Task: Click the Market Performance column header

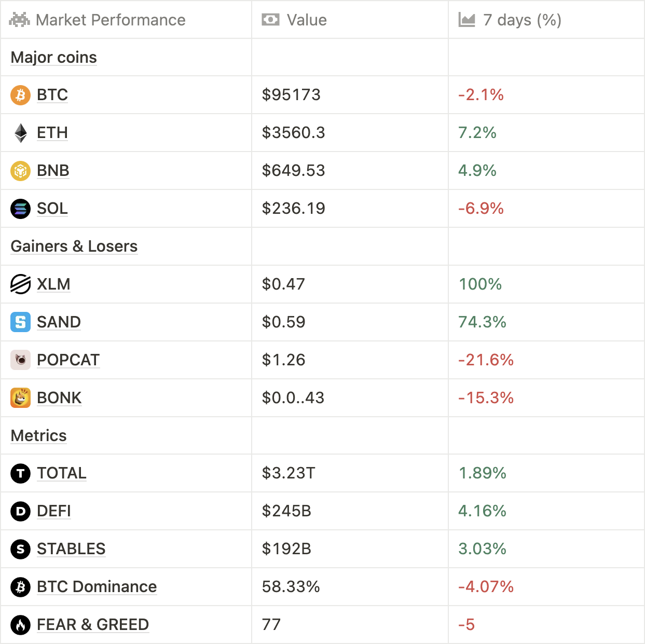Action: 110,20
